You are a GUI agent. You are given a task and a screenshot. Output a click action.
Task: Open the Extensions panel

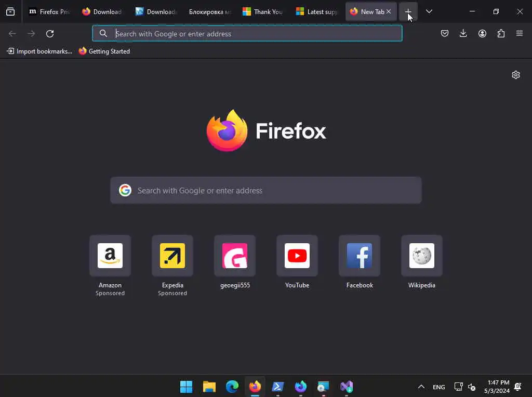coord(501,33)
